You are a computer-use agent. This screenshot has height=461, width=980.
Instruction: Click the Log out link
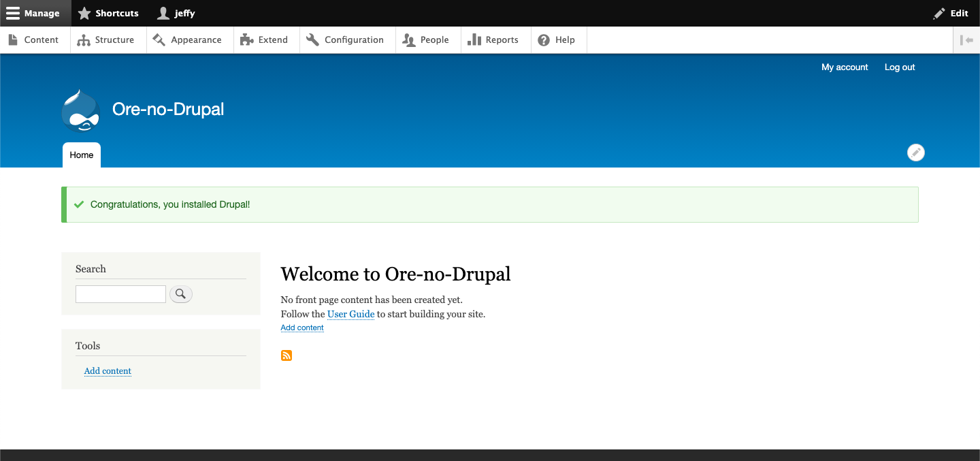(x=900, y=67)
